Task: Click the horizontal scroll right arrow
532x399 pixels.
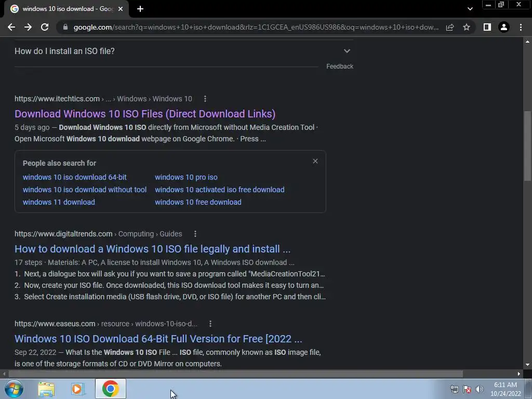Action: (x=519, y=374)
